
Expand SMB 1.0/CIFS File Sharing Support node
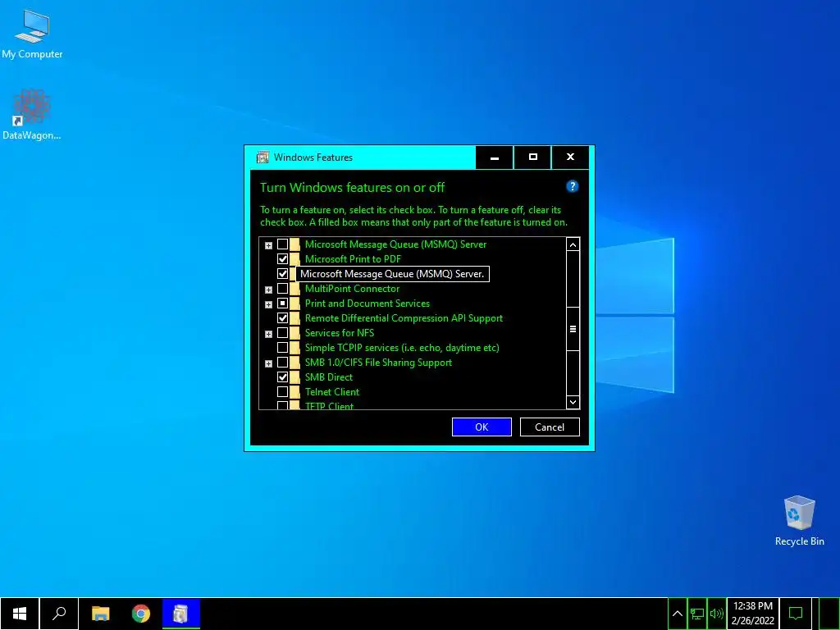(268, 363)
